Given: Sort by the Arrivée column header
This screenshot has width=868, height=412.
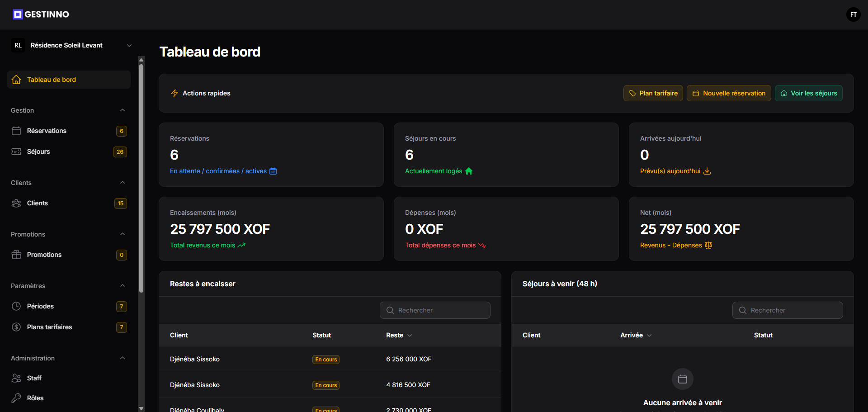Looking at the screenshot, I should coord(636,335).
